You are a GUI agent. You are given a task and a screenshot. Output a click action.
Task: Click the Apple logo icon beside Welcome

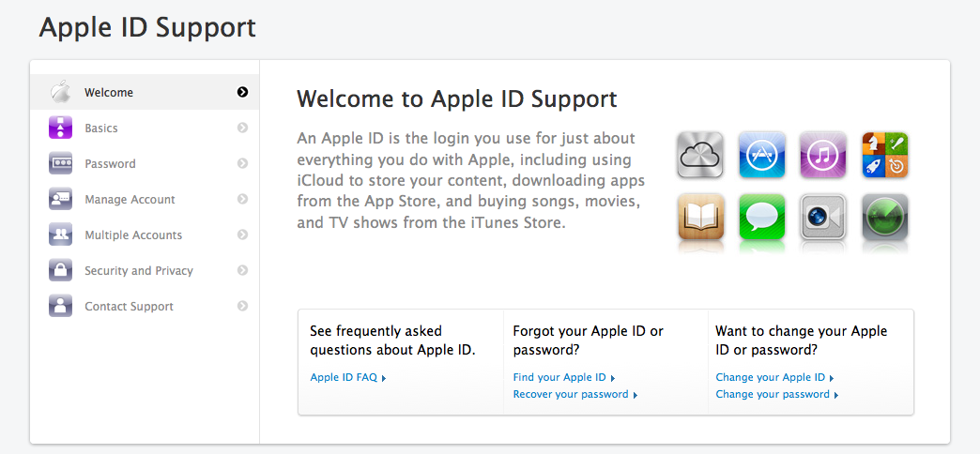point(61,92)
